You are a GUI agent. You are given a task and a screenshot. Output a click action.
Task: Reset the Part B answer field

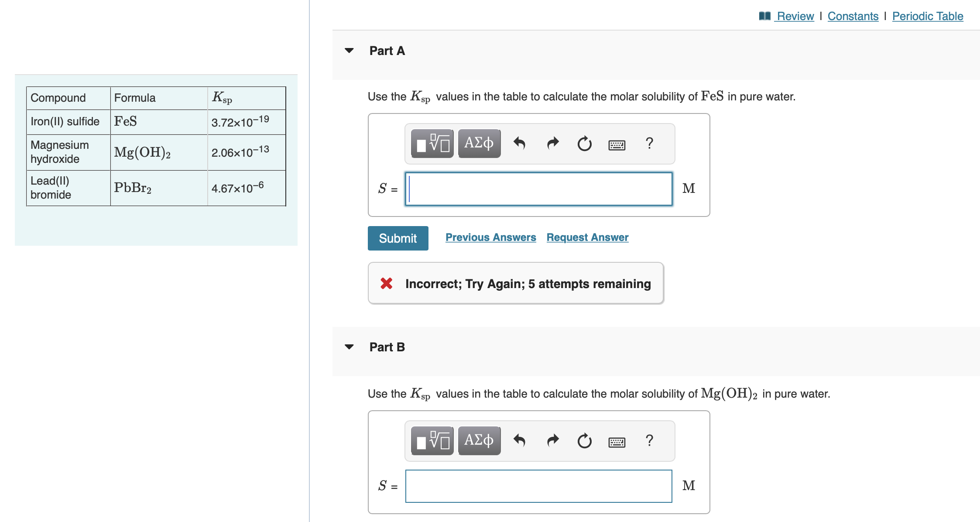click(584, 441)
